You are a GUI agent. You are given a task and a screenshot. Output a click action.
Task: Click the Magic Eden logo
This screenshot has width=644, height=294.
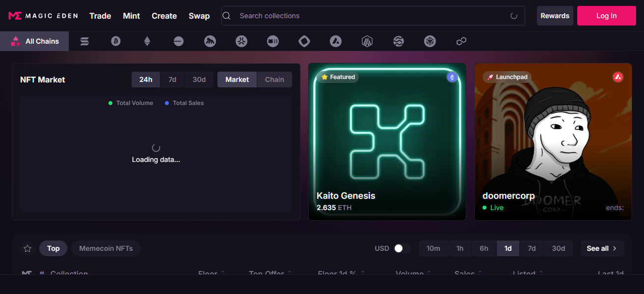coord(43,16)
